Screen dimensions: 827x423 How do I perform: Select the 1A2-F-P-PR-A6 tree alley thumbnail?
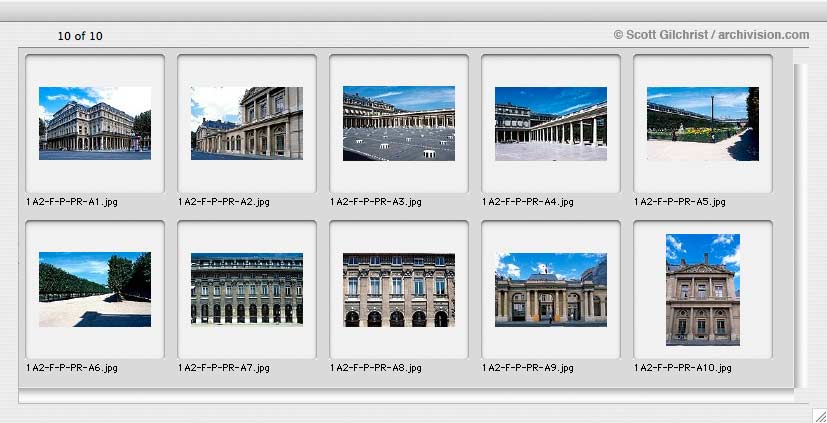tap(95, 290)
